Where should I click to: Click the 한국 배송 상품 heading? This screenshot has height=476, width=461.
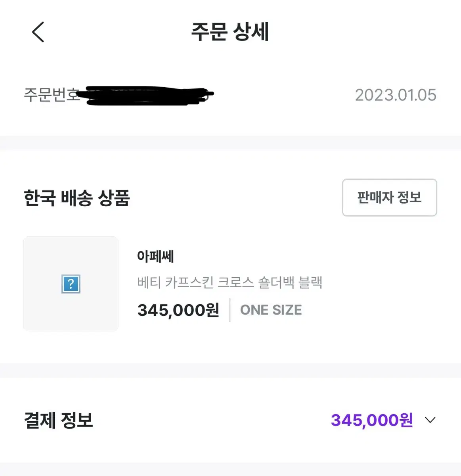(77, 198)
